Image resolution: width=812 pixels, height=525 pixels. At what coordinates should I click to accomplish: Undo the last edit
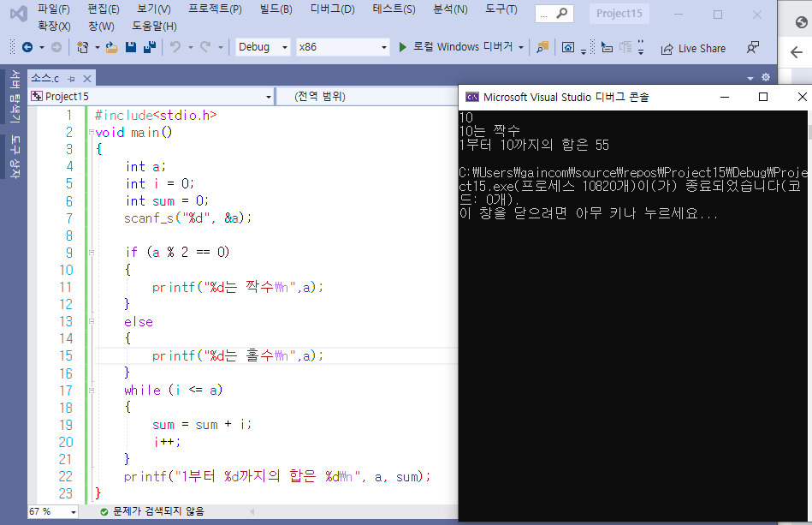175,48
